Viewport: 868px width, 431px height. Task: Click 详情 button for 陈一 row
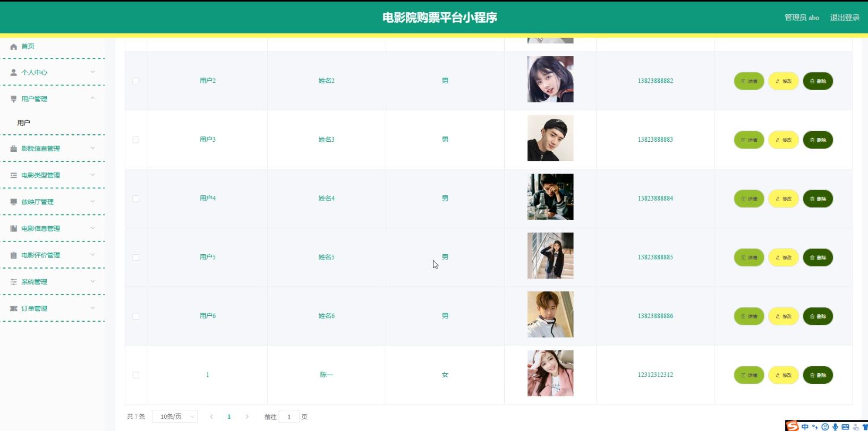pos(749,375)
